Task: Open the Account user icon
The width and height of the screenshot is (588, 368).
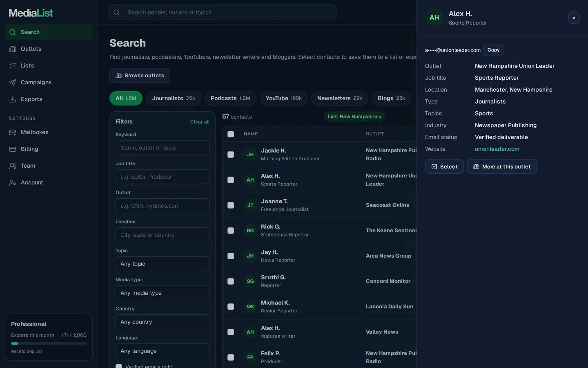Action: [13, 183]
